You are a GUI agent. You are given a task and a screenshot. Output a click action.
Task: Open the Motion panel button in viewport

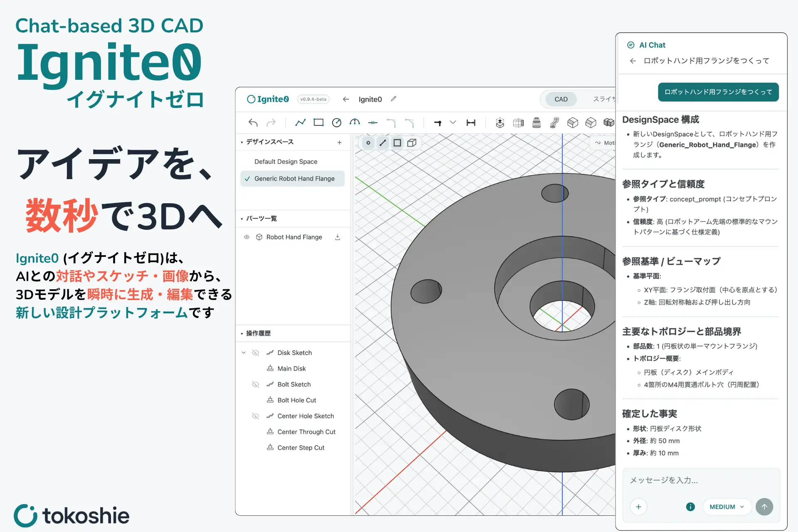603,143
